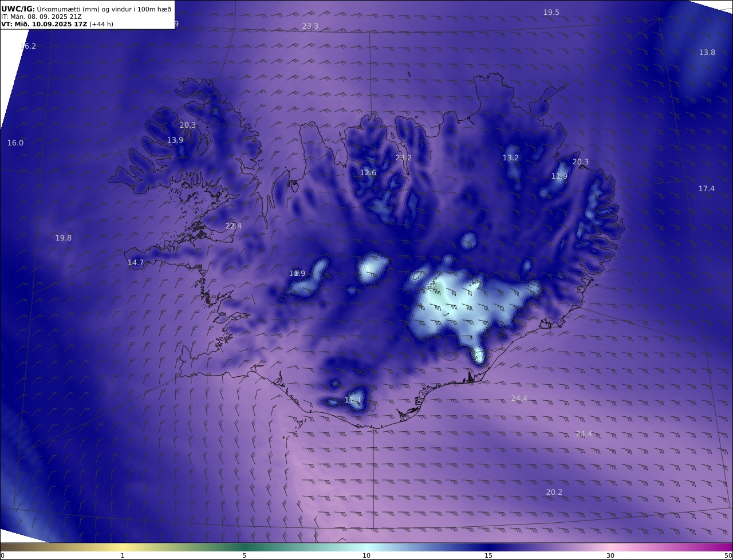Click the color bar at the 5 mark
Image resolution: width=733 pixels, height=560 pixels.
click(245, 547)
